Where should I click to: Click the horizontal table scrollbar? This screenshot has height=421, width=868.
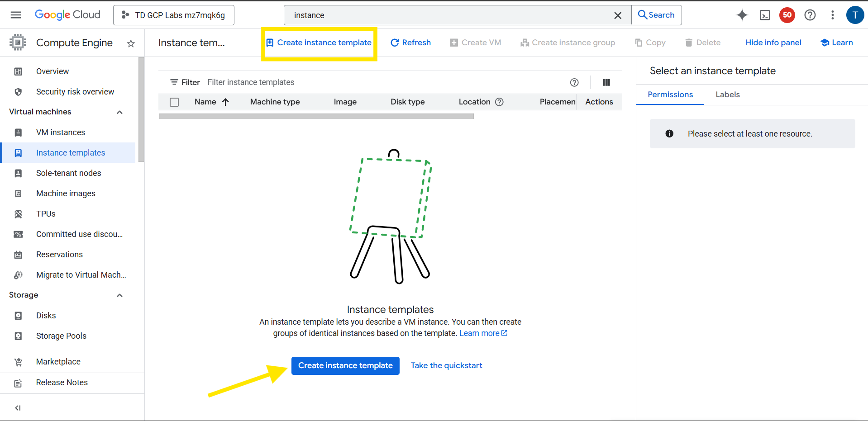pos(316,116)
